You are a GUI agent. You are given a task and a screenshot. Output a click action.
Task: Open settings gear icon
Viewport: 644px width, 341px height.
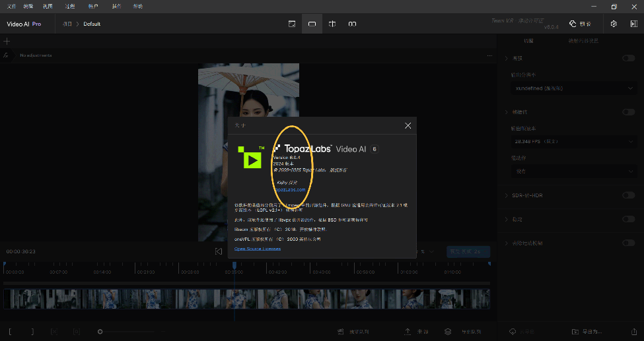[x=614, y=24]
